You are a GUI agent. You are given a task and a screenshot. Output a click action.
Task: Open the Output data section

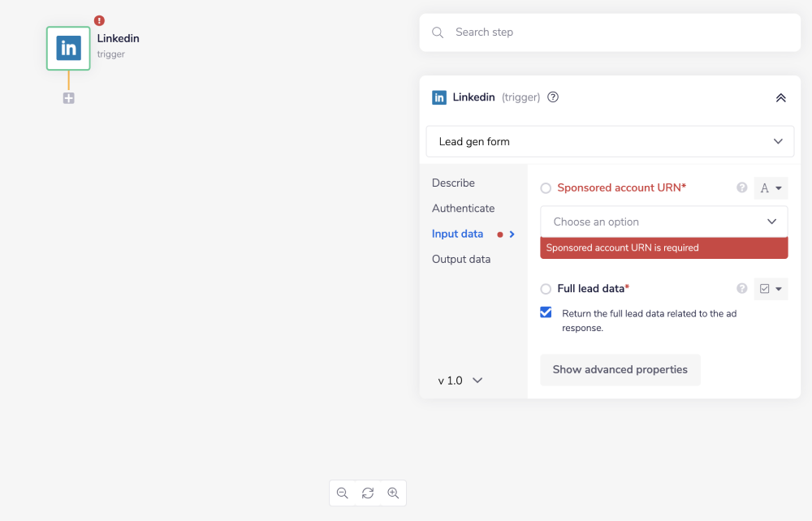point(460,259)
